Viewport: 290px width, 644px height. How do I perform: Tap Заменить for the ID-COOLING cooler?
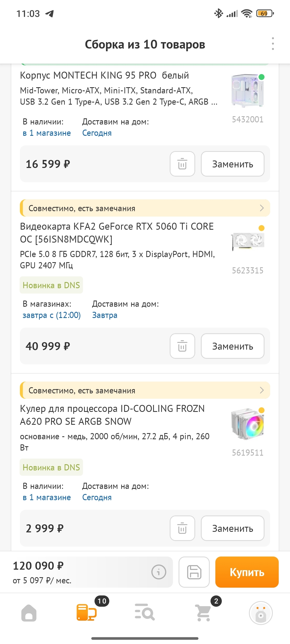(233, 528)
